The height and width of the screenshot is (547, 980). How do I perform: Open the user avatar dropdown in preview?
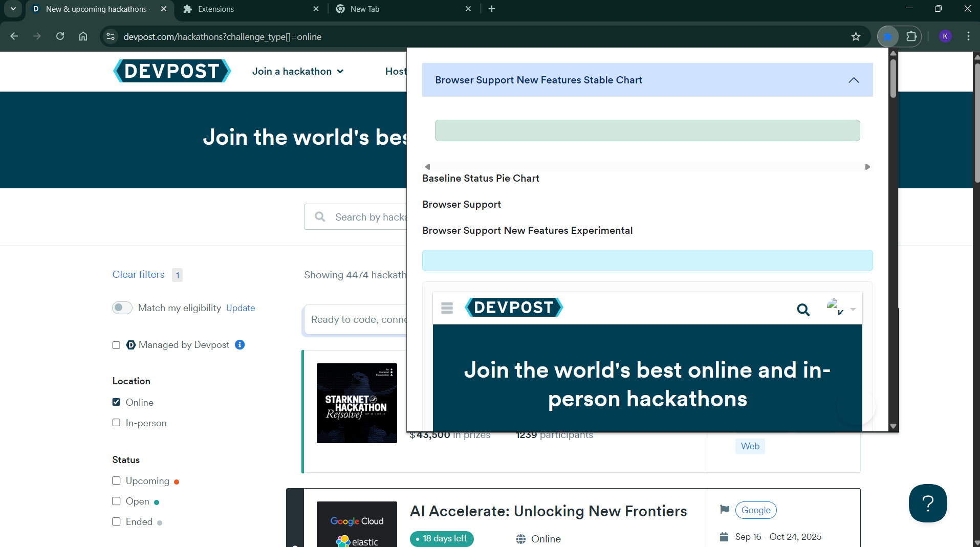pos(841,308)
